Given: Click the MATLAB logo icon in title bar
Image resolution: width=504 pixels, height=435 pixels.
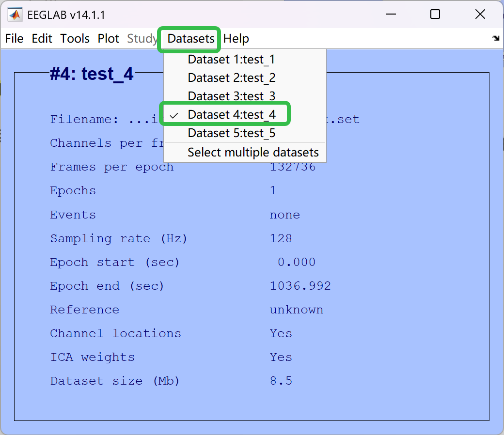Looking at the screenshot, I should click(x=15, y=15).
